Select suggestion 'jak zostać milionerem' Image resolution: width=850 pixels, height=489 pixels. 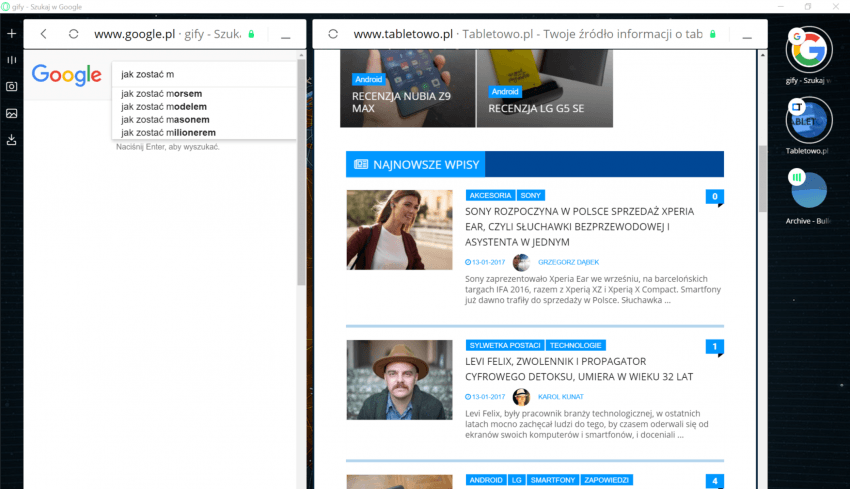coord(168,133)
